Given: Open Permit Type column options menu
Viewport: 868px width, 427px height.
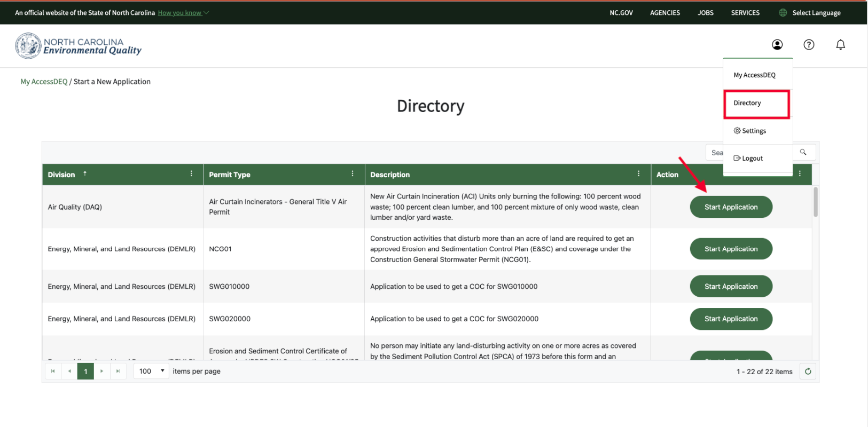Looking at the screenshot, I should (x=353, y=174).
